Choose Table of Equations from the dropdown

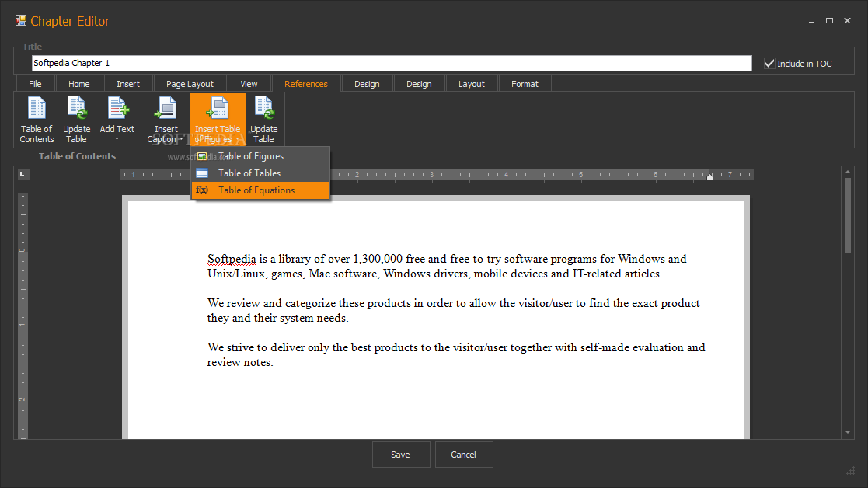click(x=260, y=190)
